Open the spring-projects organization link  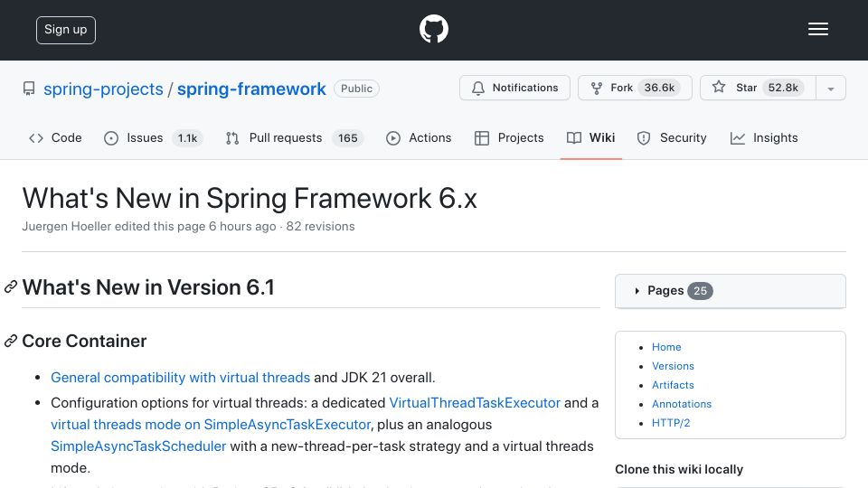[103, 89]
